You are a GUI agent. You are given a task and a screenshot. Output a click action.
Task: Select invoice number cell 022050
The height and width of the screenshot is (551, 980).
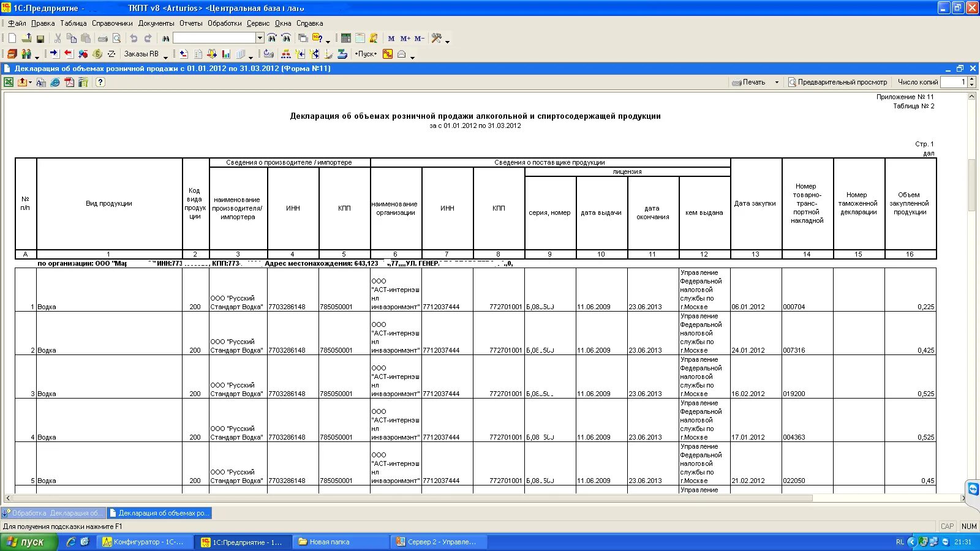[807, 463]
